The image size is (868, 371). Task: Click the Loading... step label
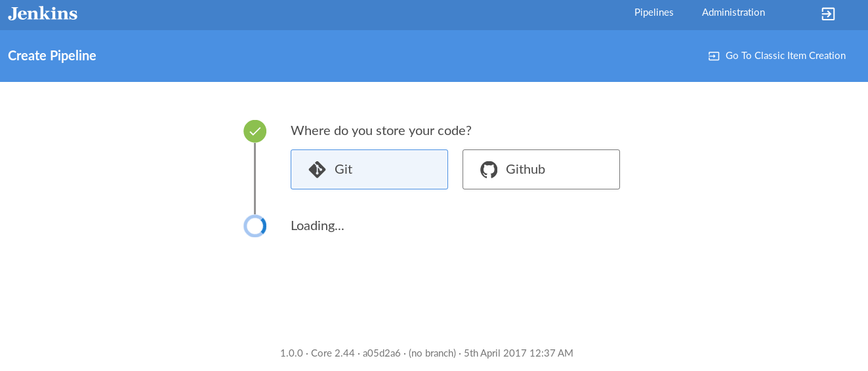point(317,226)
